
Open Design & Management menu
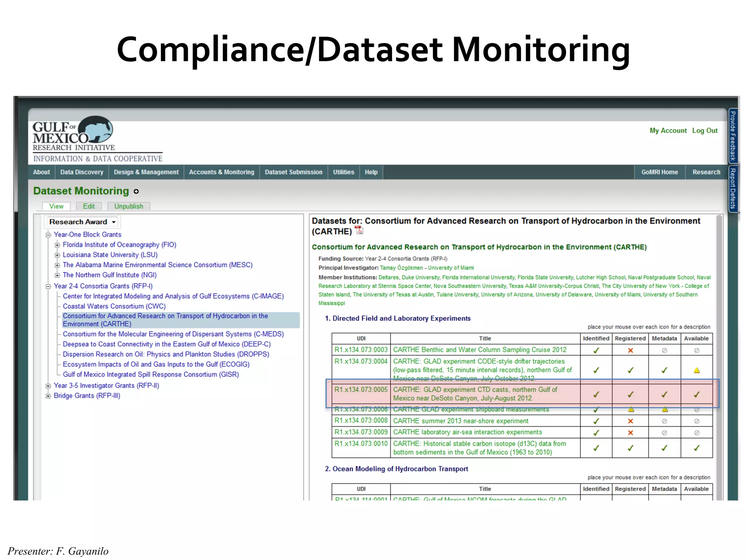pyautogui.click(x=146, y=172)
